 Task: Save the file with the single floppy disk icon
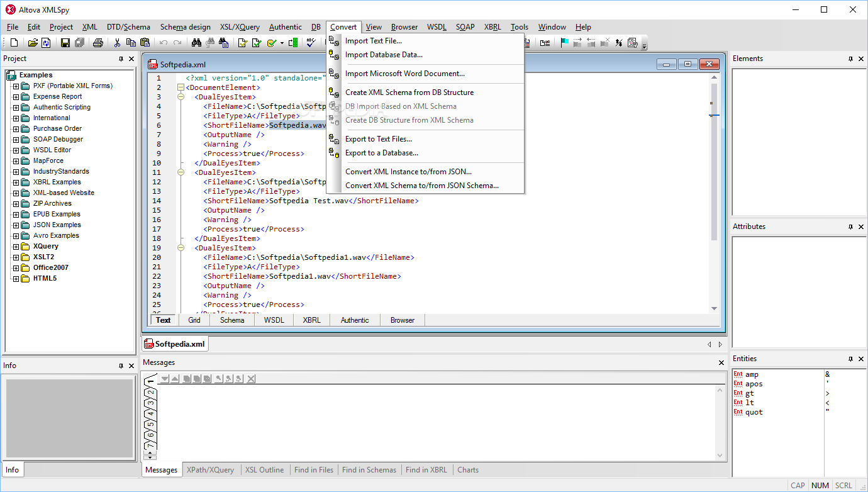65,43
